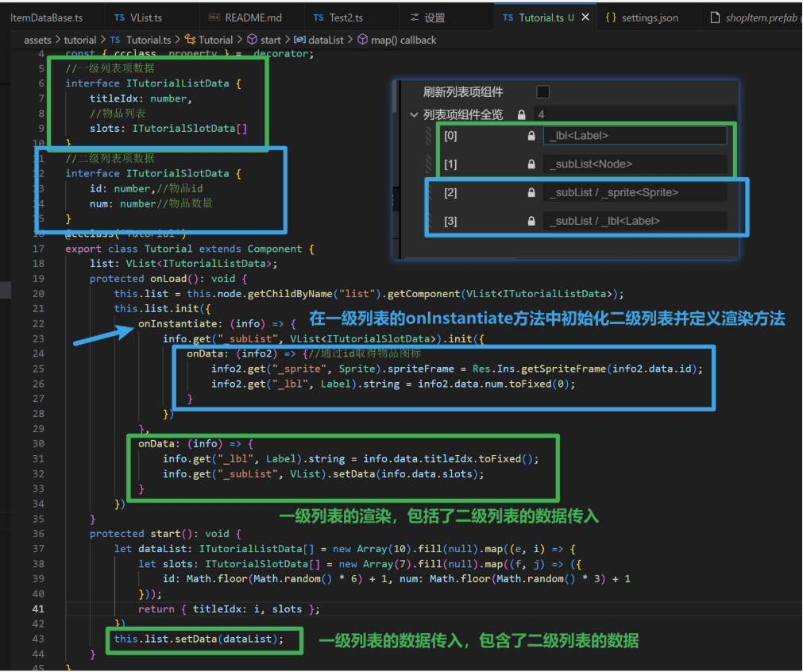
Task: Click line number 17 in the gutter
Action: click(38, 249)
